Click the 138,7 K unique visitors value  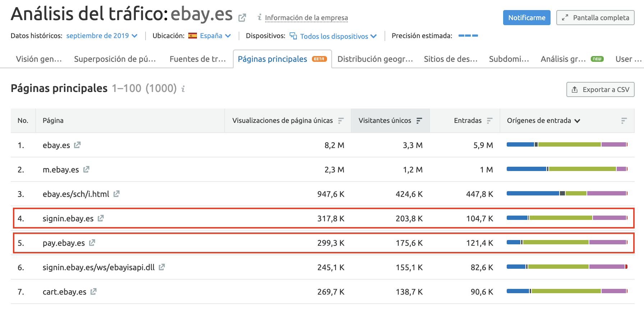409,292
